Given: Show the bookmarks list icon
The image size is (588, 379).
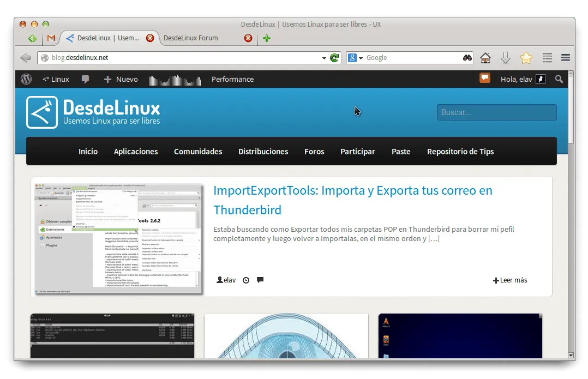Looking at the screenshot, I should pos(547,58).
